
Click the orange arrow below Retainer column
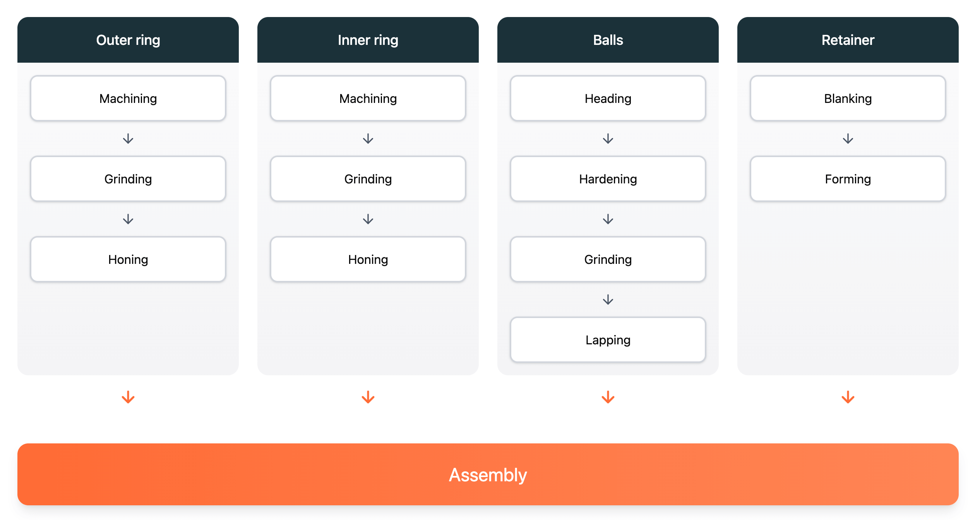click(x=848, y=397)
